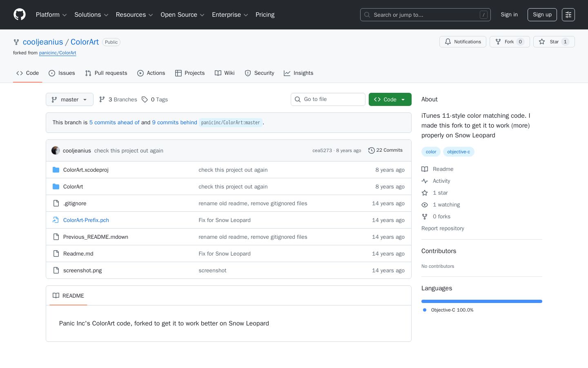The width and height of the screenshot is (588, 368).
Task: Expand the Solutions menu
Action: point(91,15)
